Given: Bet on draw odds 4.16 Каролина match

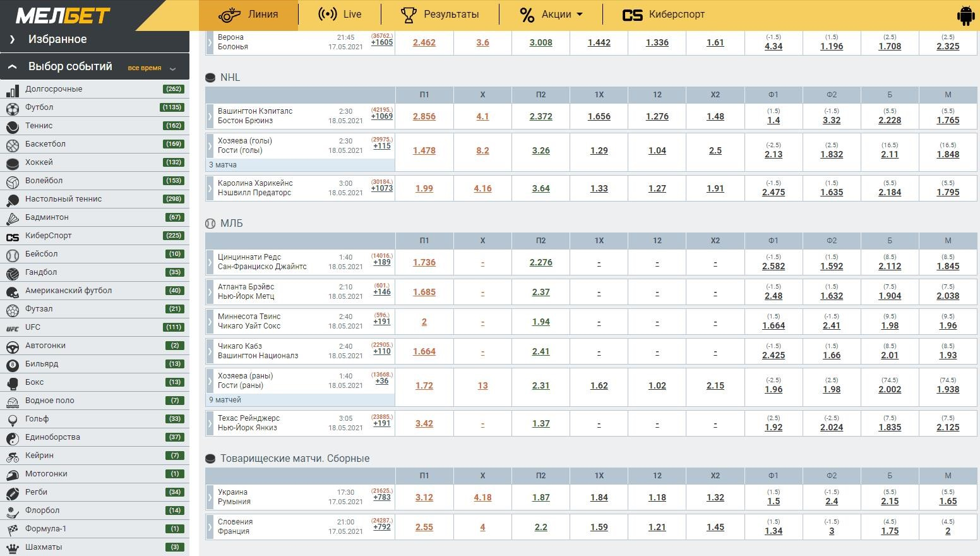Looking at the screenshot, I should click(482, 188).
